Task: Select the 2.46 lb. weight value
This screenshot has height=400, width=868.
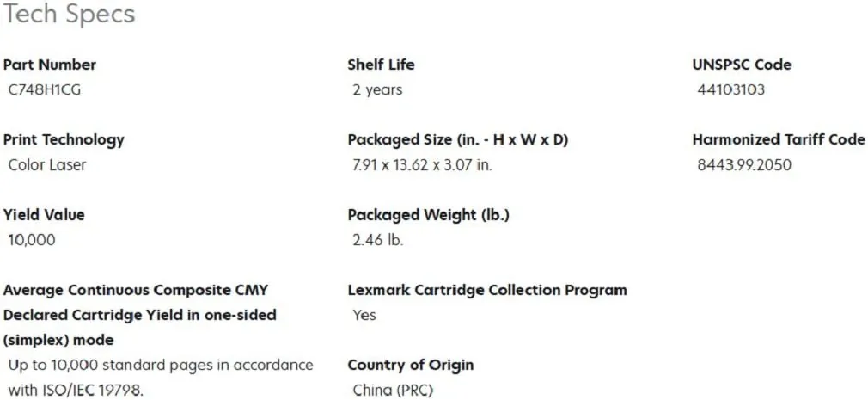Action: (377, 240)
